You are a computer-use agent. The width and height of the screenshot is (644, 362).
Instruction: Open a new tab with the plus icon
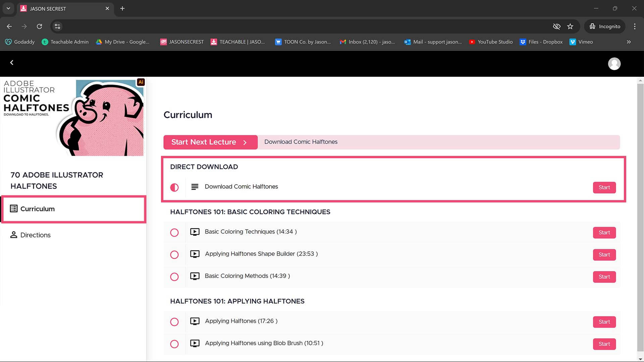[122, 8]
